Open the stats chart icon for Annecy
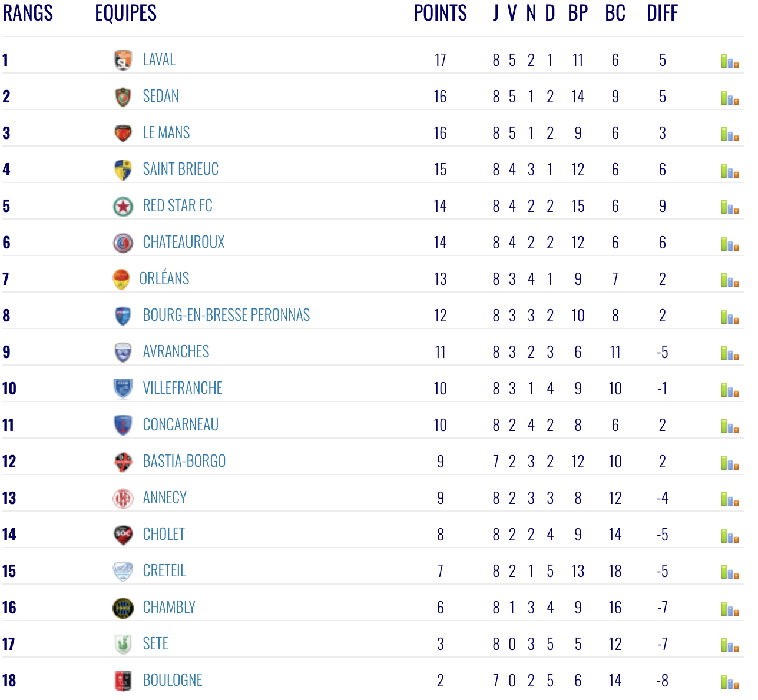Viewport: 758px width, 700px height. coord(729,499)
